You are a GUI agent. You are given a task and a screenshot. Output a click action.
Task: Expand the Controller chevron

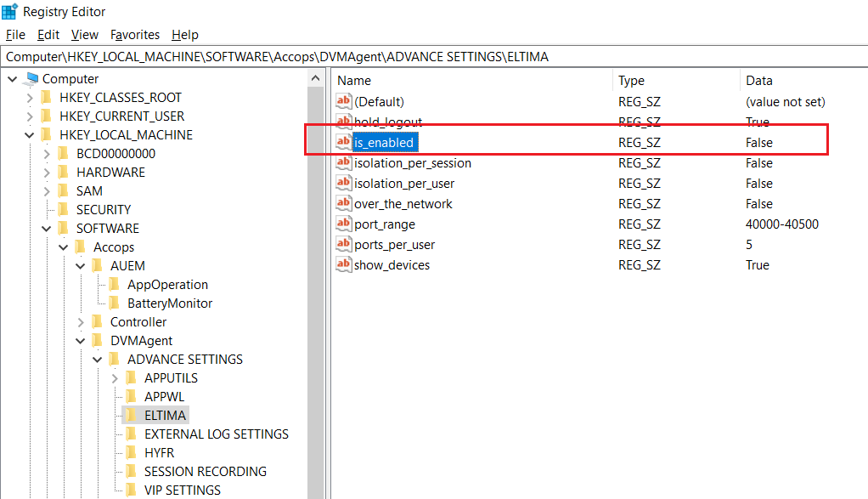[x=81, y=322]
